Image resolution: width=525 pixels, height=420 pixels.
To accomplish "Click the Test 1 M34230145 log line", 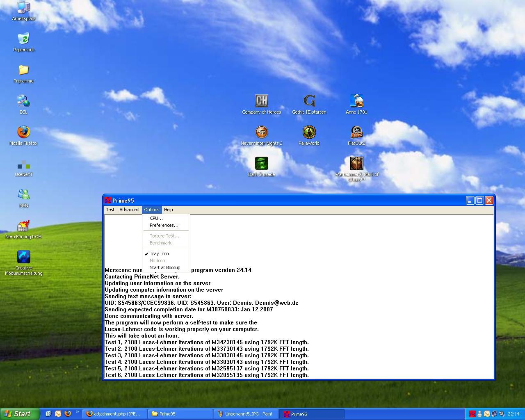I will [x=207, y=342].
